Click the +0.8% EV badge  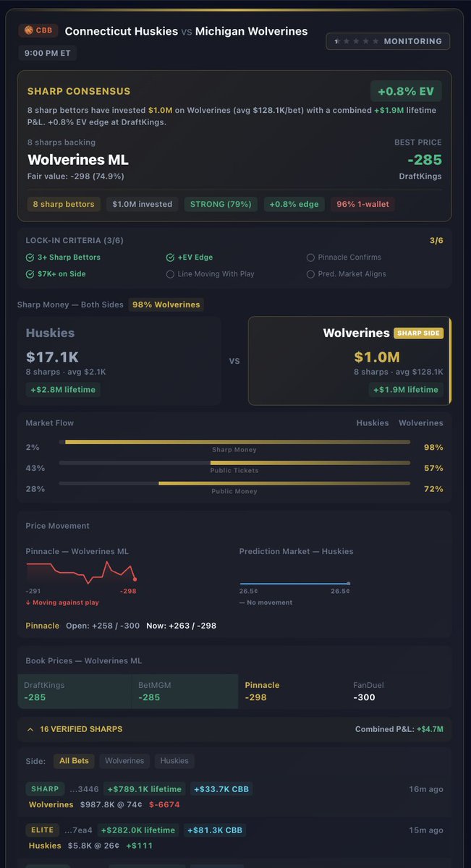[x=406, y=92]
